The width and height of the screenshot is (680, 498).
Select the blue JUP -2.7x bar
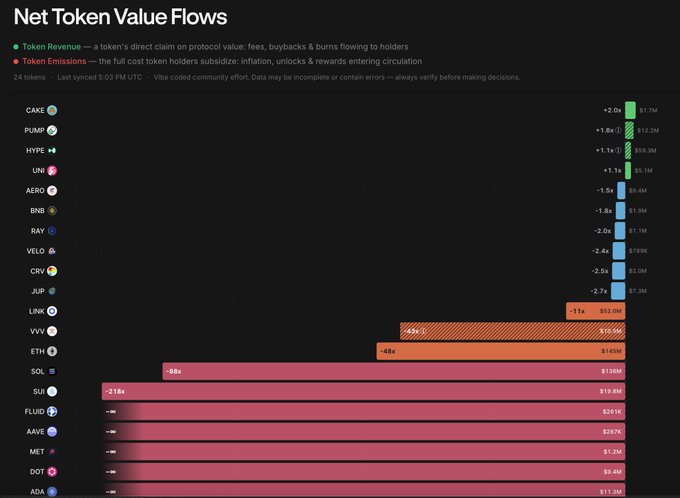click(x=618, y=291)
